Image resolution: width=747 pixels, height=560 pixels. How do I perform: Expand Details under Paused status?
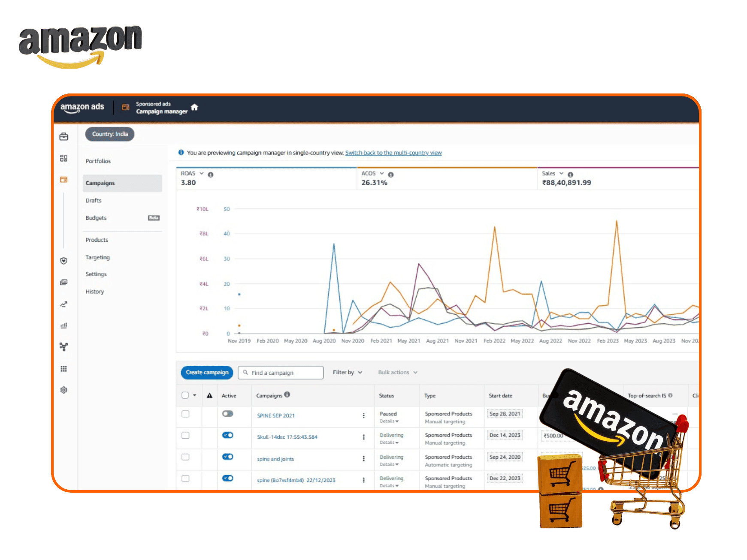pyautogui.click(x=389, y=421)
